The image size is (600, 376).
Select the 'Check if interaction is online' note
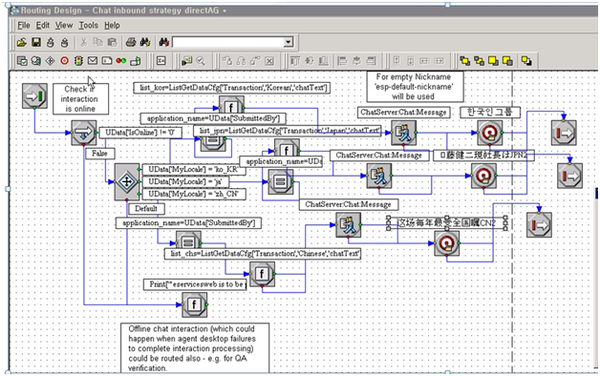coord(80,99)
